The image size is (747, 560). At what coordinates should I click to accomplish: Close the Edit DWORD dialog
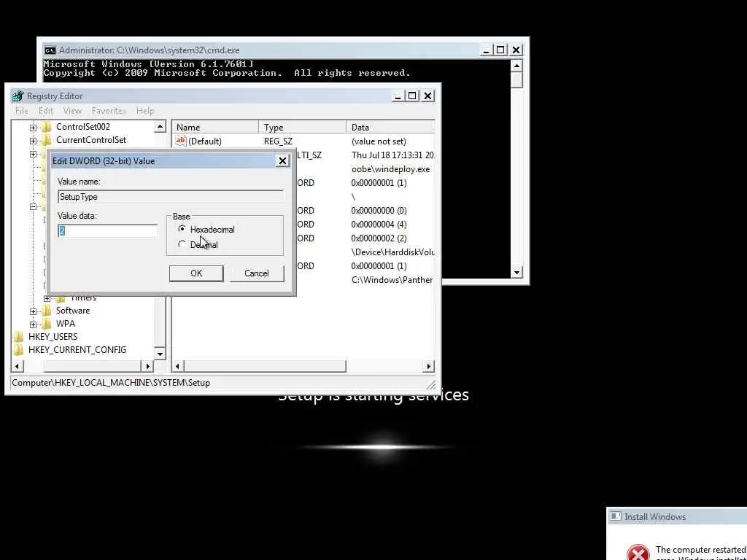click(x=282, y=161)
